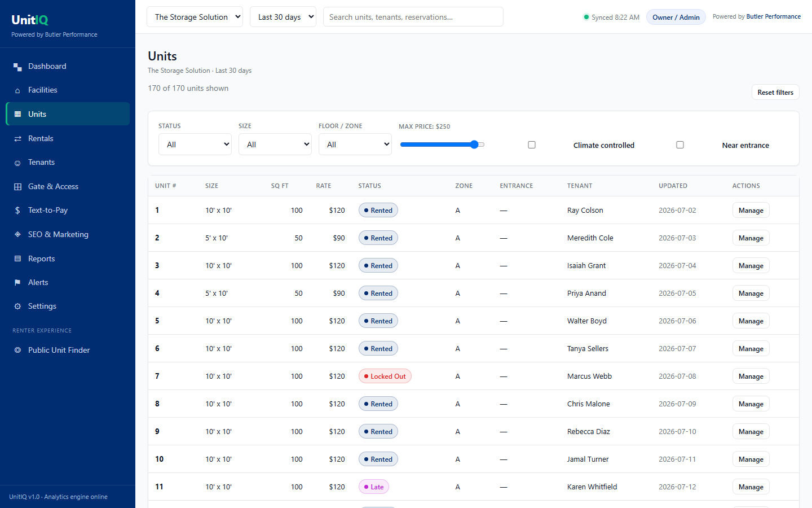
Task: Click the Public Unit Finder target icon
Action: point(17,350)
